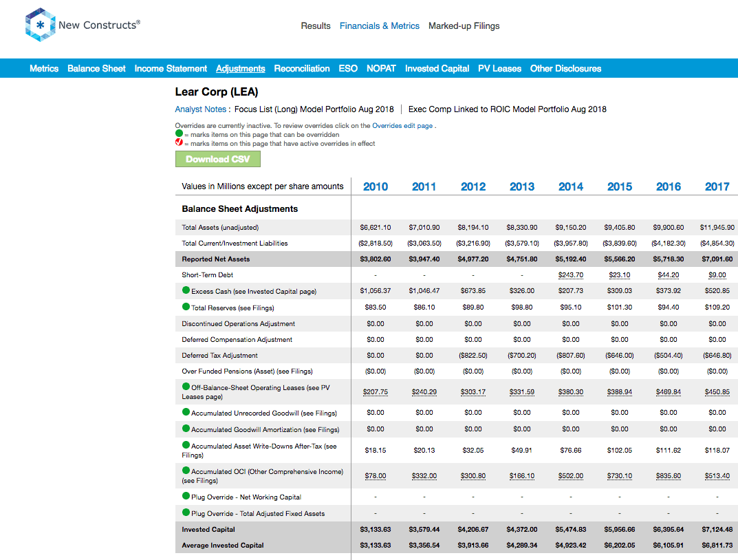Click the Exec Comp Linked to ROIC note
This screenshot has width=738, height=560.
[x=508, y=109]
